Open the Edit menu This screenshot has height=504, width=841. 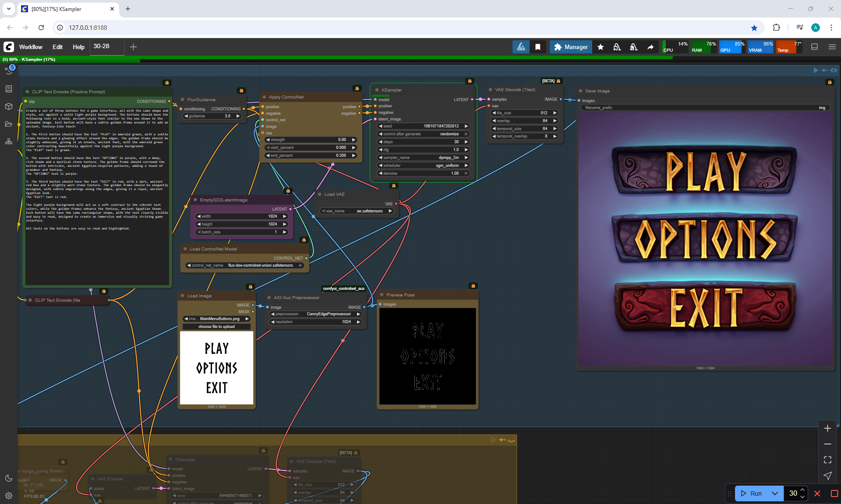57,47
